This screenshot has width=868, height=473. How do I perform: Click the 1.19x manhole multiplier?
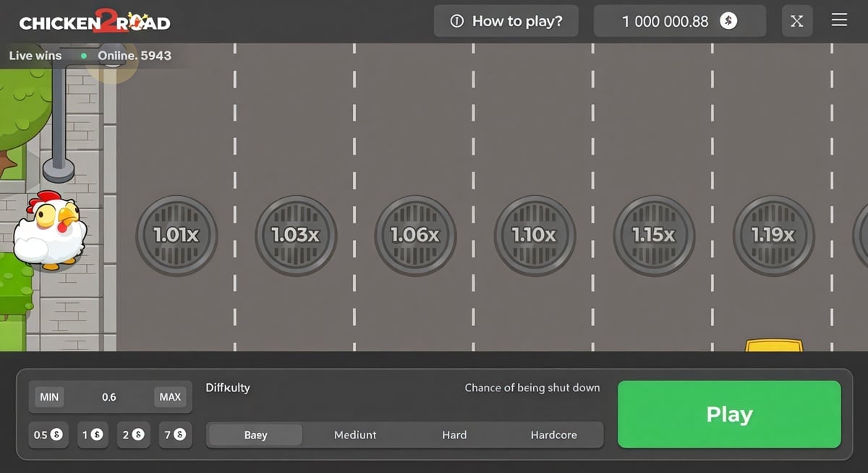tap(773, 236)
